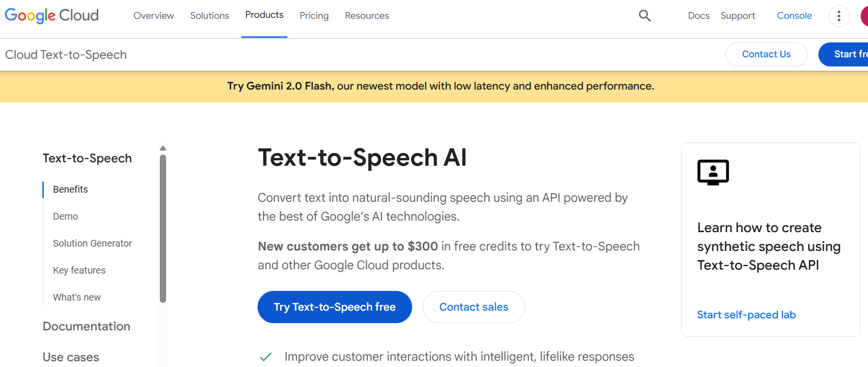Open the Products menu

coord(264,15)
